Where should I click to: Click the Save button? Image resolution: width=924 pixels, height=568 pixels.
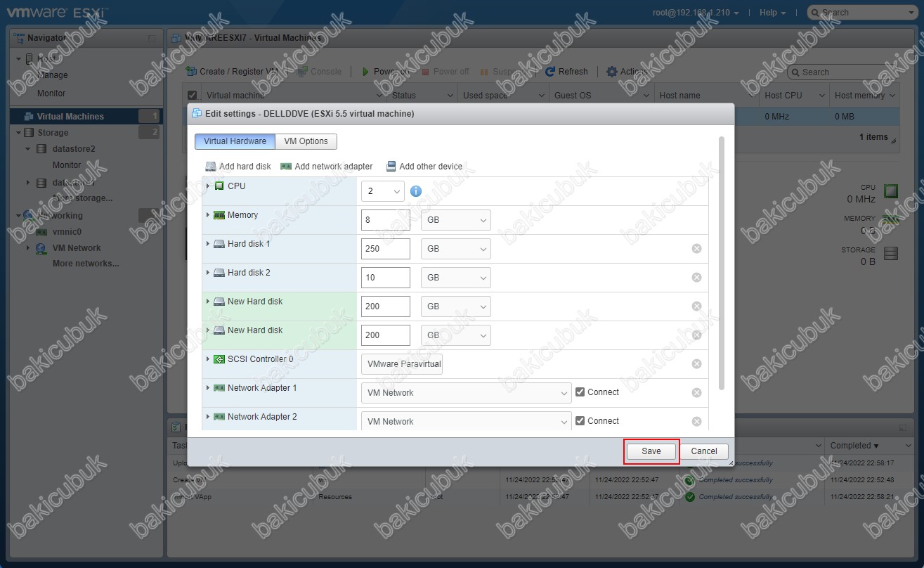(x=651, y=451)
